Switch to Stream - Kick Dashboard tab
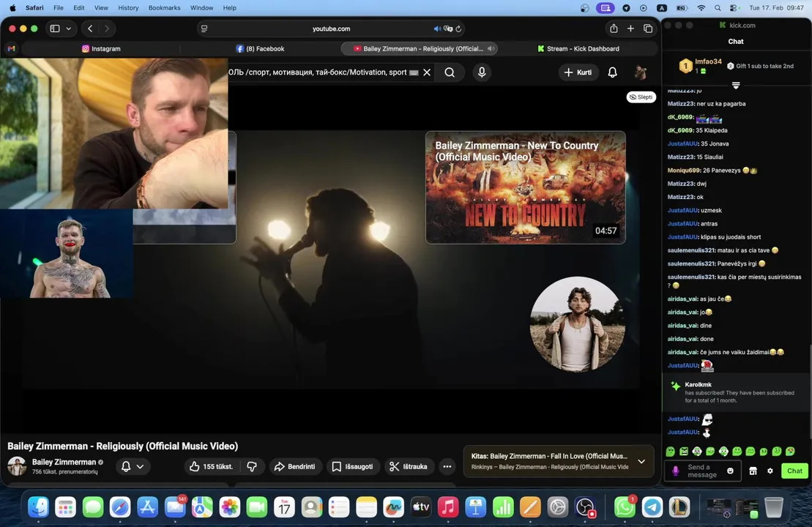This screenshot has height=527, width=812. [578, 48]
